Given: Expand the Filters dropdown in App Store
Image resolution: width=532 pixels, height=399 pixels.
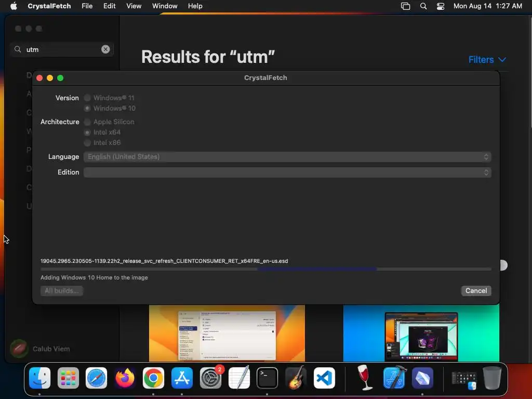Looking at the screenshot, I should click(x=487, y=60).
